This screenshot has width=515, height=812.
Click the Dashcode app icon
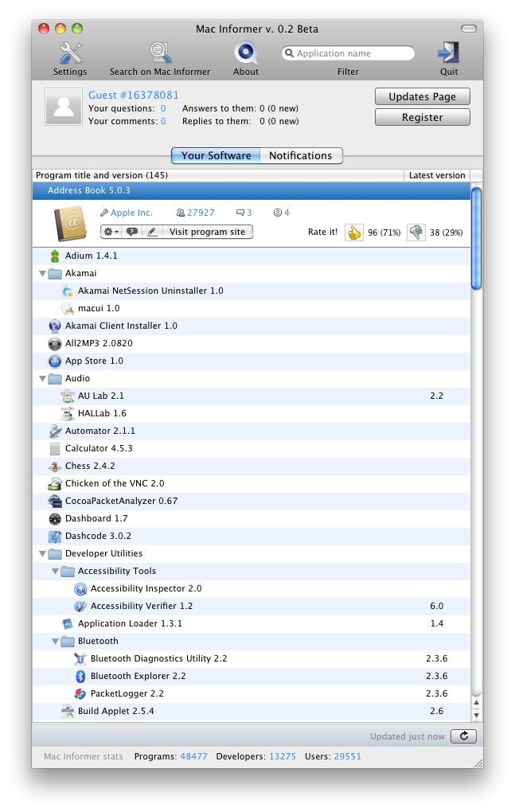[x=55, y=537]
